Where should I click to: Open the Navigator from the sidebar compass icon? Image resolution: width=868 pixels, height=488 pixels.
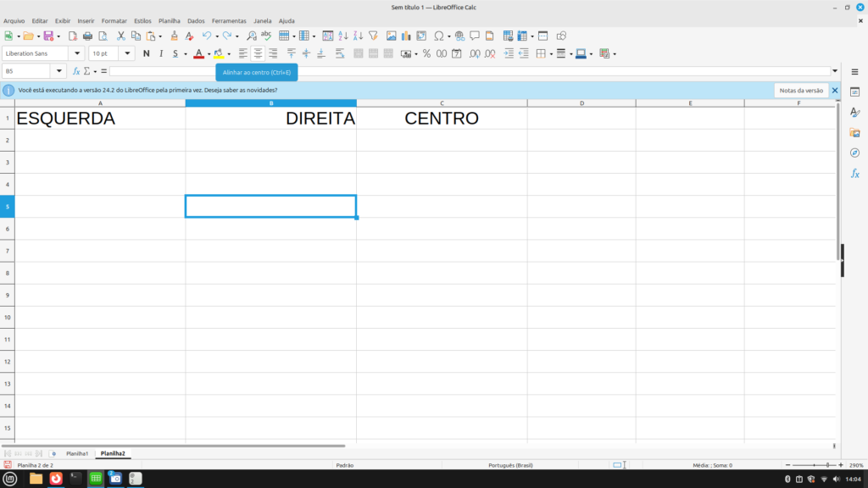854,153
